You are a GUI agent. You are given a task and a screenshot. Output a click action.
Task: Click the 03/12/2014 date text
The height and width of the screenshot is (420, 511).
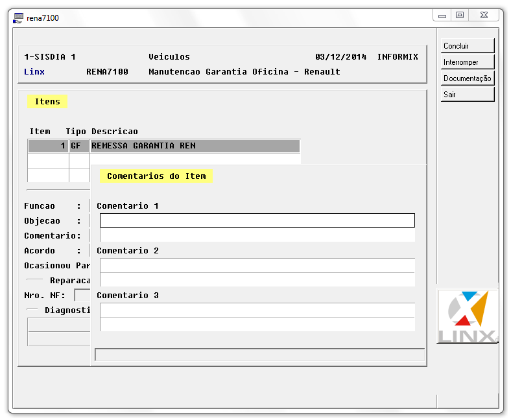341,56
